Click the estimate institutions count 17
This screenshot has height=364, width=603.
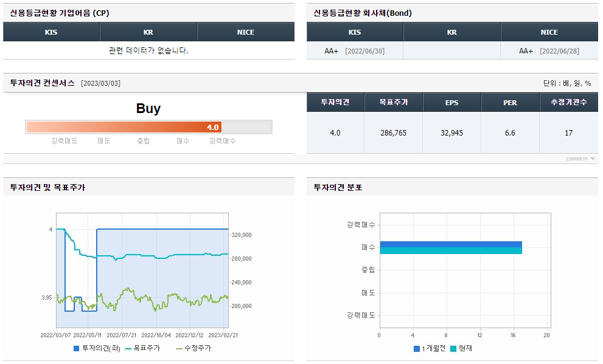[569, 133]
